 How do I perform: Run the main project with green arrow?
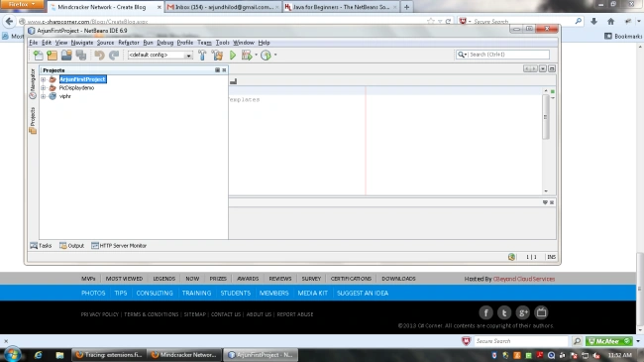point(233,56)
